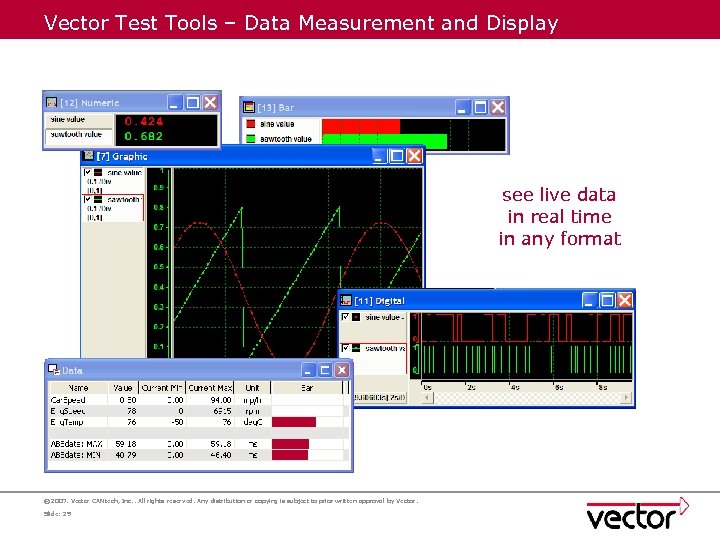Click red sine color swatch in Digital legend

(x=356, y=317)
